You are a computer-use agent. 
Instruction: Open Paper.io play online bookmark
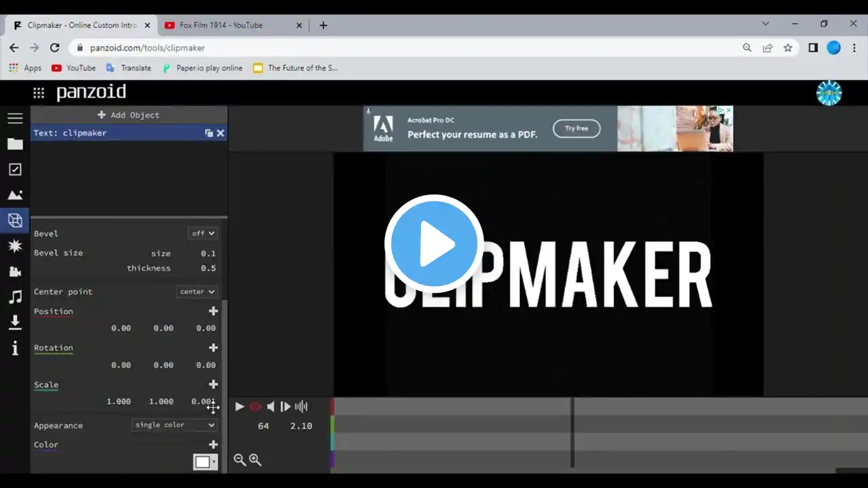point(202,68)
